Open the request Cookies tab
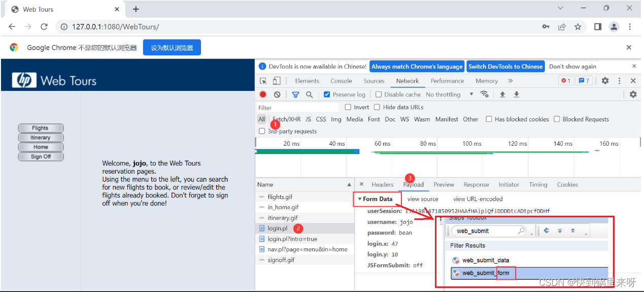Image resolution: width=644 pixels, height=292 pixels. click(x=567, y=185)
